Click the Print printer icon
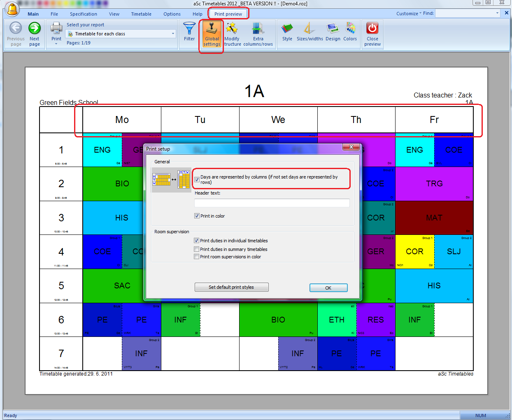This screenshot has height=420, width=512. pyautogui.click(x=56, y=28)
